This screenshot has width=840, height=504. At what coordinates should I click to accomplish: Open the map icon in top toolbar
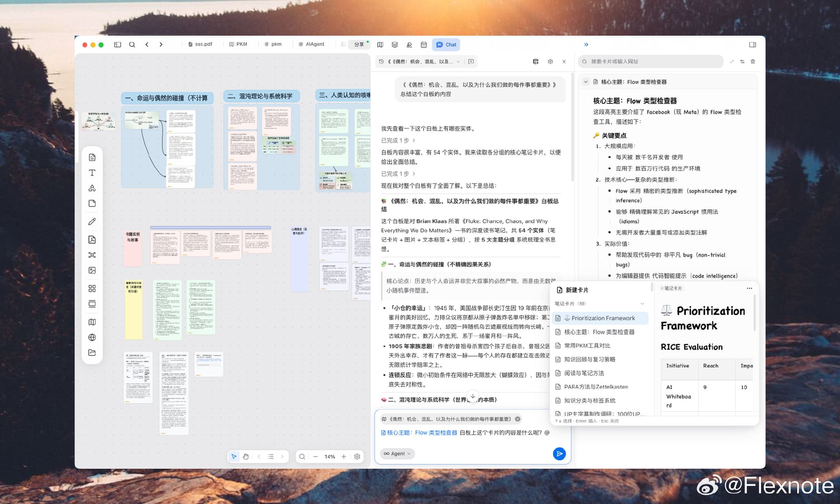380,45
